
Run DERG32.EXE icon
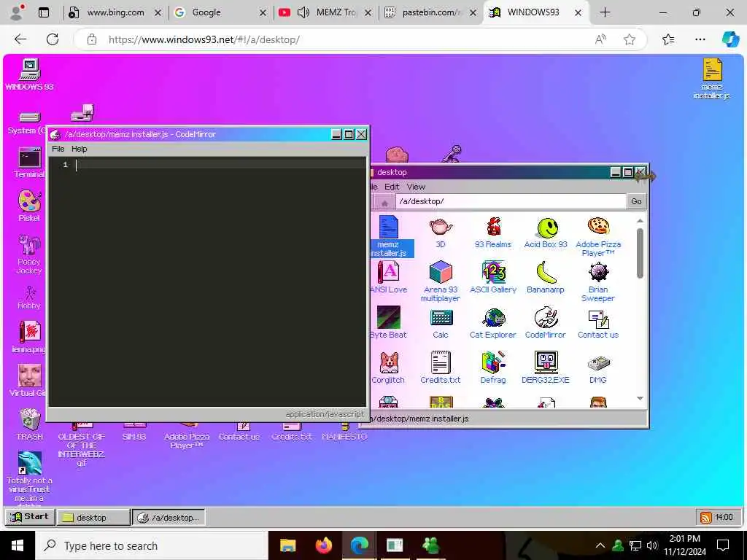pos(546,368)
